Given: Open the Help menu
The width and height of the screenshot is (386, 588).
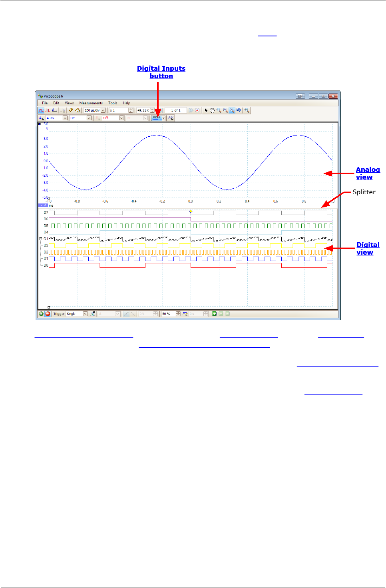Looking at the screenshot, I should pyautogui.click(x=126, y=103).
